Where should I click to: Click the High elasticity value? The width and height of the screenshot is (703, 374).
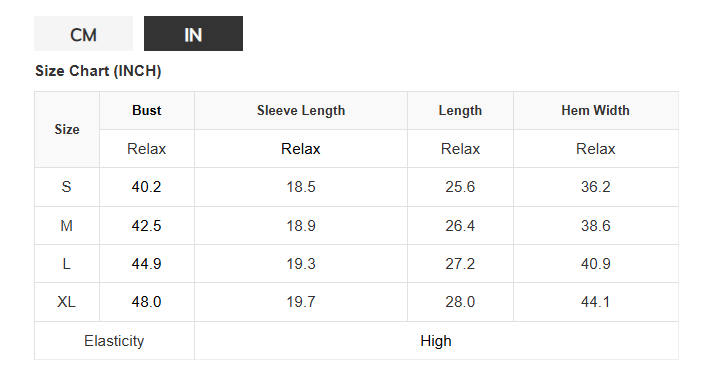(x=436, y=341)
